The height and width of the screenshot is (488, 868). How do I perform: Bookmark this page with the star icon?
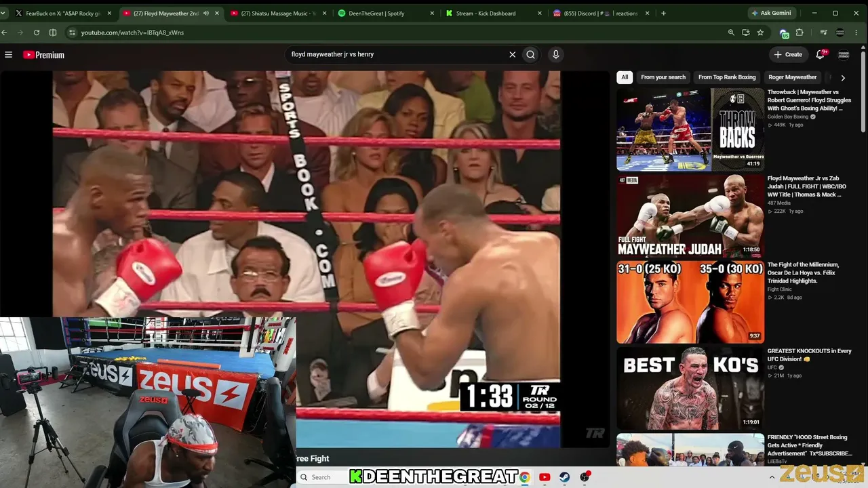[x=760, y=33]
